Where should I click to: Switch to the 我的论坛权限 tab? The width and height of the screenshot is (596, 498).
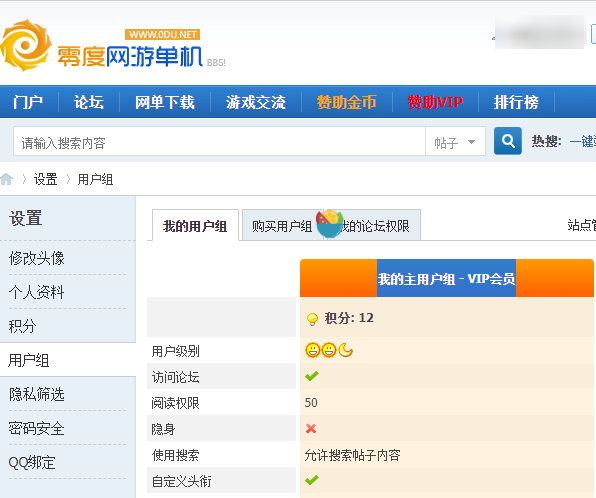375,226
